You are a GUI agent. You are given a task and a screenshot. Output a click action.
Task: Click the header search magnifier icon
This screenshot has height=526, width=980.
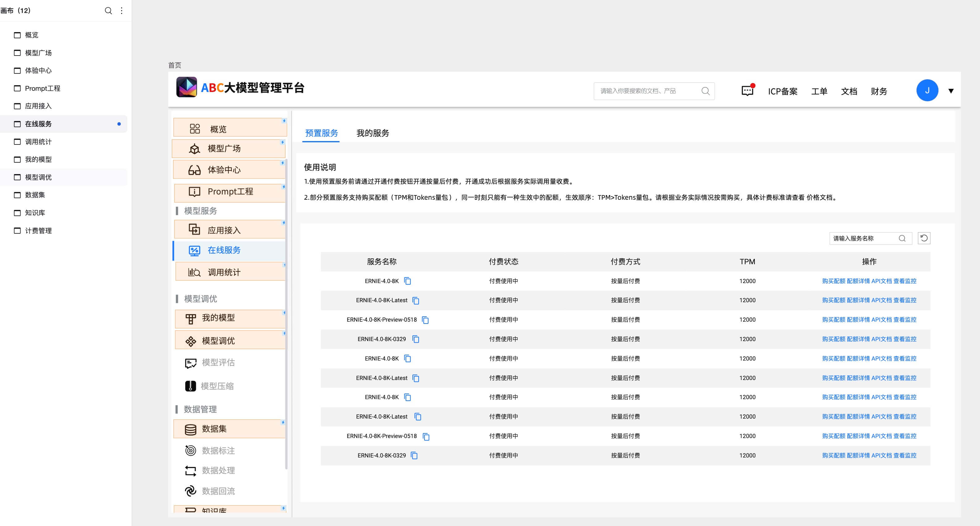click(705, 91)
